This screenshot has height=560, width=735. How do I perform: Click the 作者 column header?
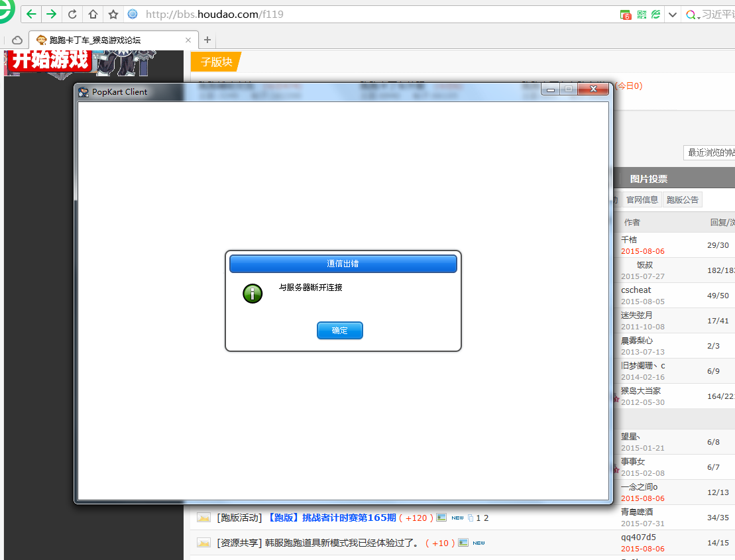[632, 223]
